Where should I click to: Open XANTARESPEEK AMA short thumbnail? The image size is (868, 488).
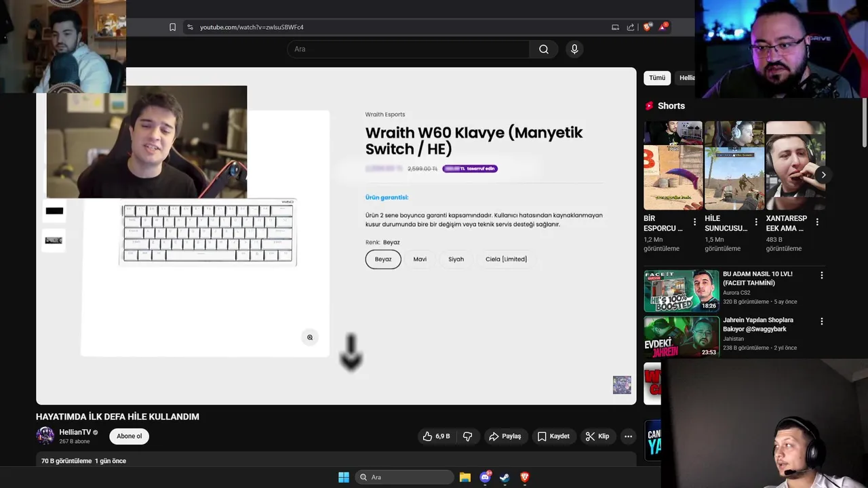[795, 165]
